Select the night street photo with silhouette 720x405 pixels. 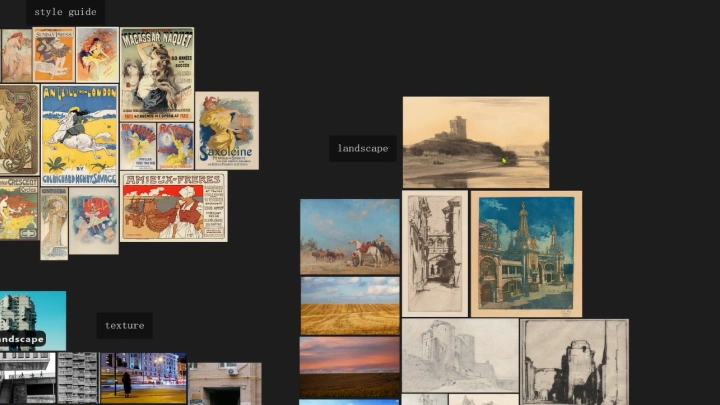(143, 378)
